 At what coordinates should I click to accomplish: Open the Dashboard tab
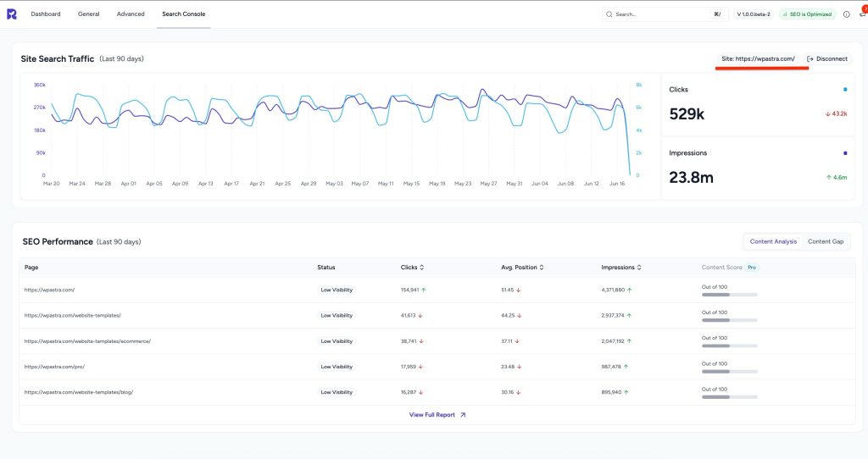(46, 14)
